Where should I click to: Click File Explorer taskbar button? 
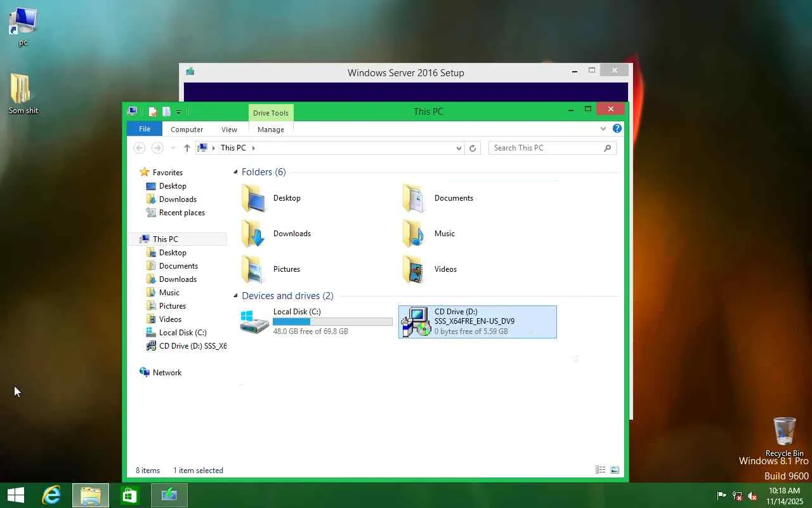point(91,495)
